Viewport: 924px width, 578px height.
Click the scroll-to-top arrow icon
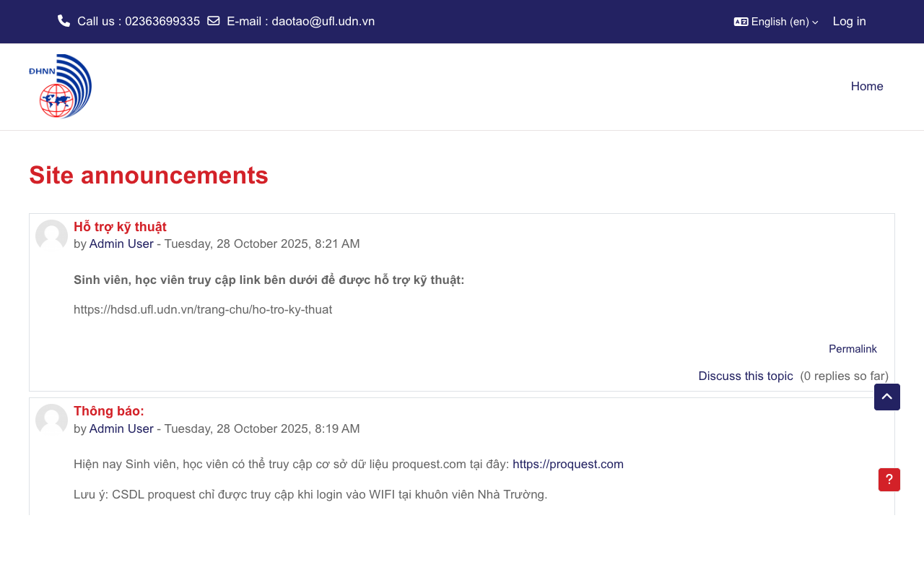[886, 397]
